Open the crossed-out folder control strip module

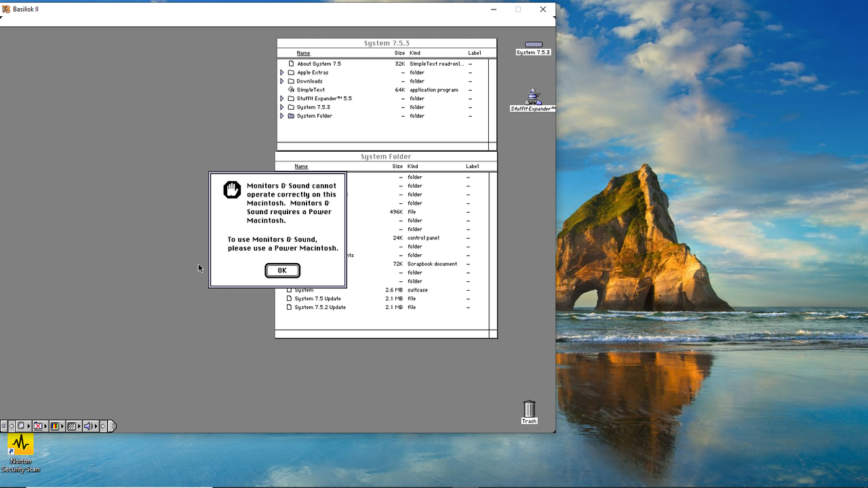(x=41, y=426)
